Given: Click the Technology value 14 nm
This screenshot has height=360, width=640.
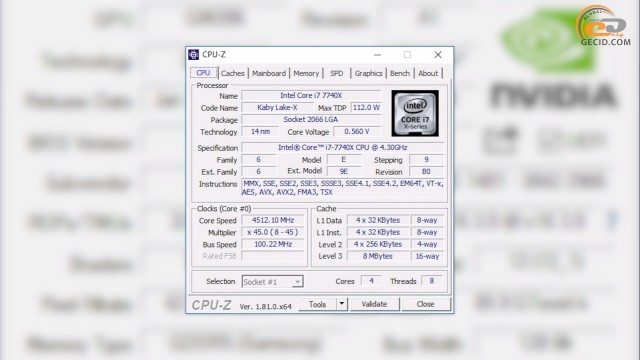Looking at the screenshot, I should pos(260,131).
